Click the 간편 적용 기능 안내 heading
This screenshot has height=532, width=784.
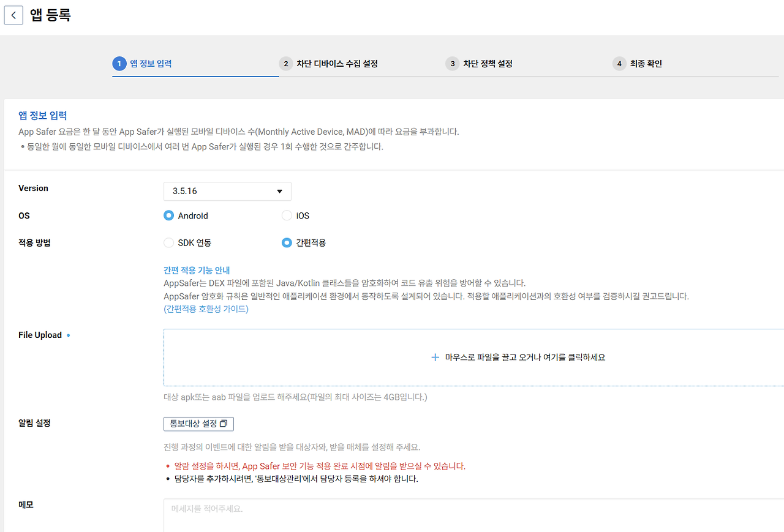coord(197,270)
